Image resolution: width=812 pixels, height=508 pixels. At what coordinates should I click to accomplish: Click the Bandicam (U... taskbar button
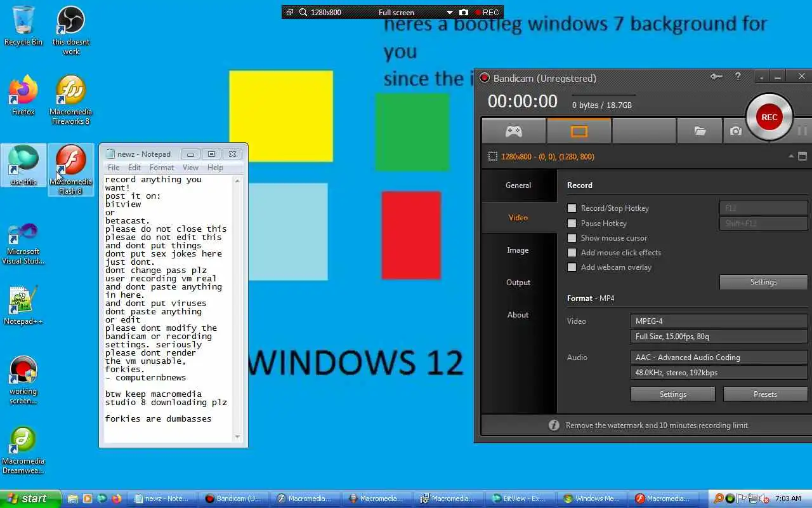[233, 498]
